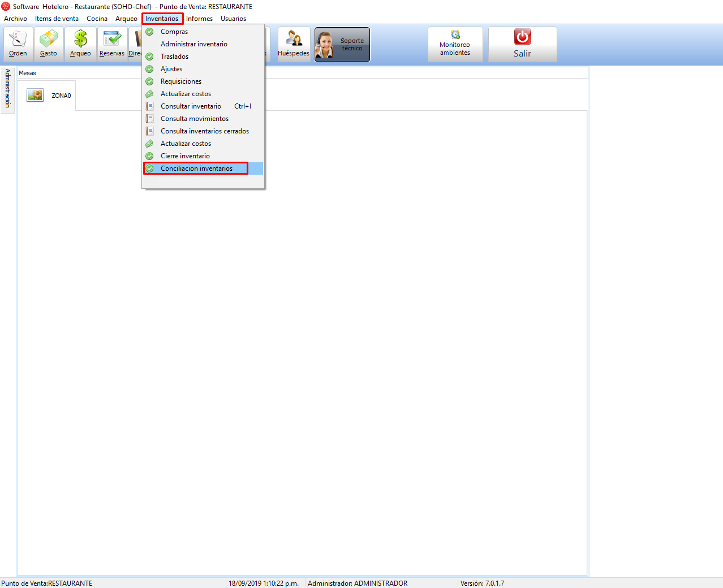Open Monitoreo ambientes

[x=455, y=44]
